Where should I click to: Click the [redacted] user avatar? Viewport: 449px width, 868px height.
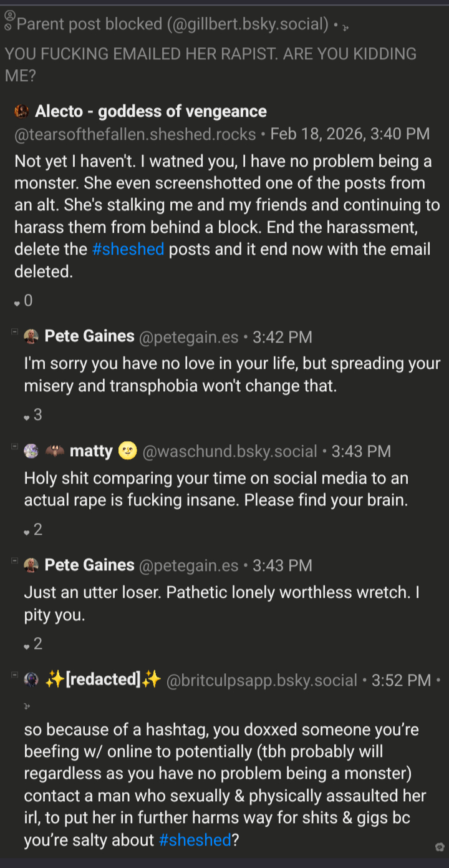(x=31, y=680)
